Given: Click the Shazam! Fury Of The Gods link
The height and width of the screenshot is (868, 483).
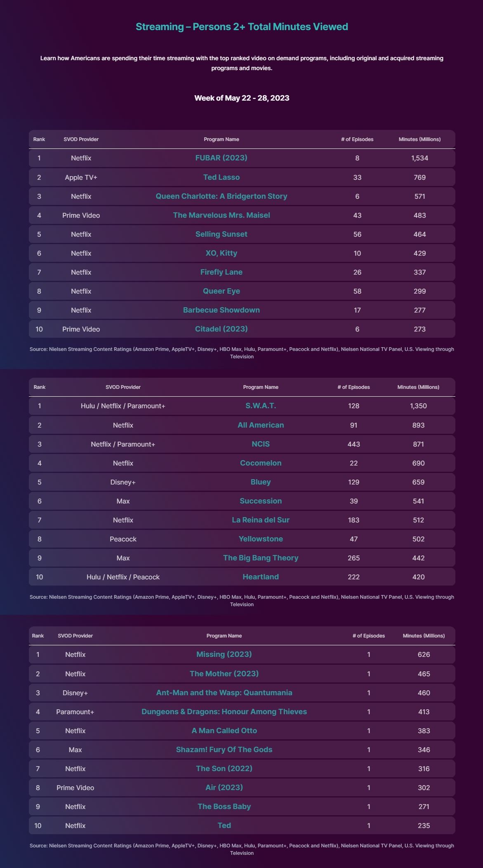Looking at the screenshot, I should 224,750.
